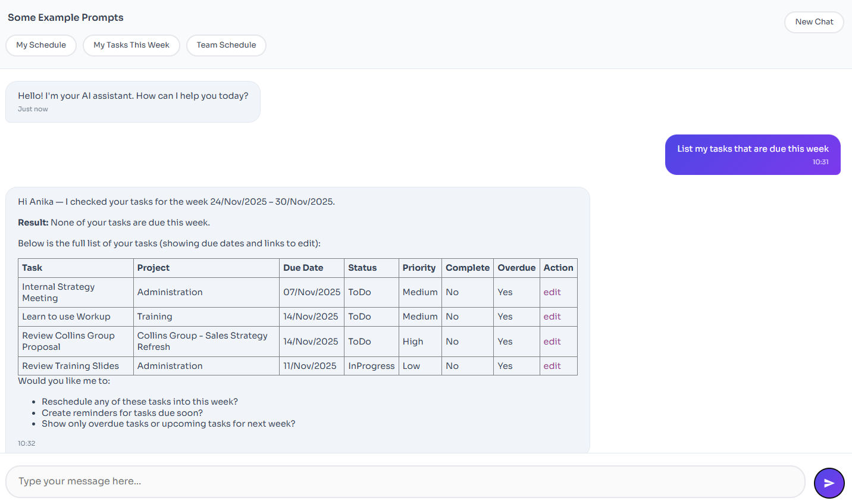This screenshot has width=852, height=504.
Task: Click the AI assistant greeting message
Action: pyautogui.click(x=133, y=101)
